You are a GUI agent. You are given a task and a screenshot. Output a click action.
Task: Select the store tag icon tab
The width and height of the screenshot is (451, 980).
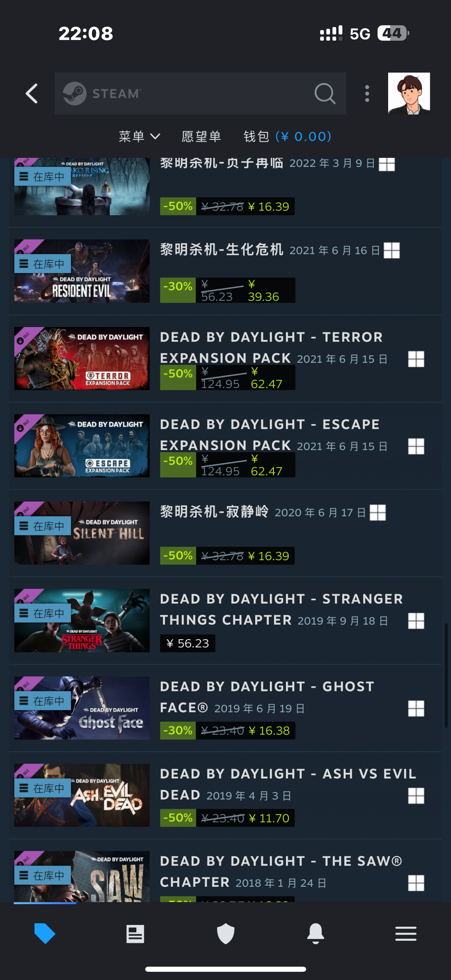45,934
